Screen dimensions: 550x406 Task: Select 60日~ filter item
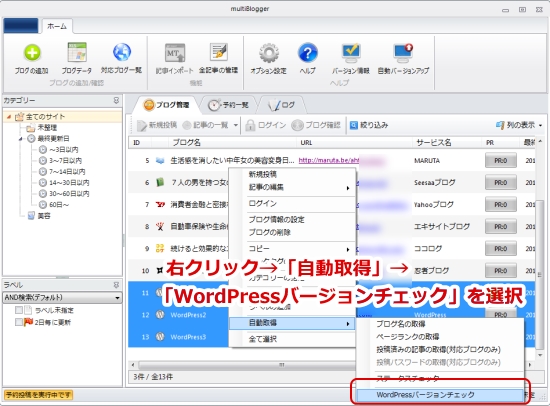click(x=59, y=205)
